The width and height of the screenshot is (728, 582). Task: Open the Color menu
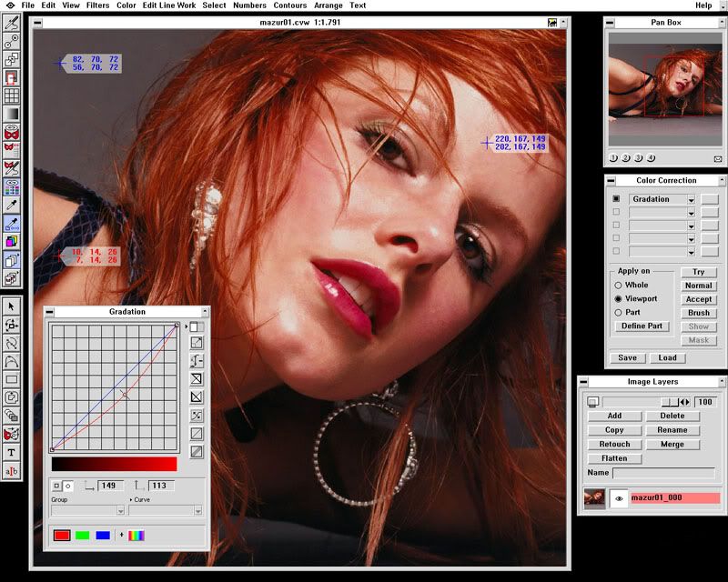click(126, 5)
